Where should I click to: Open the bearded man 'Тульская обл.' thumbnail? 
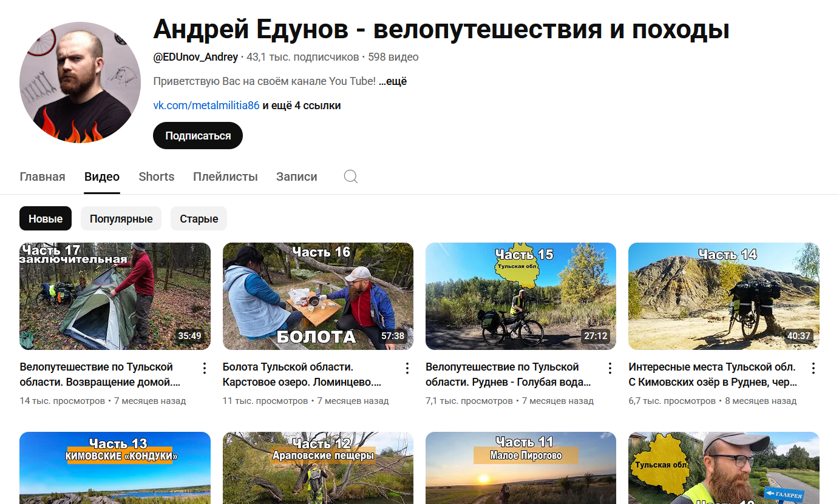point(724,468)
